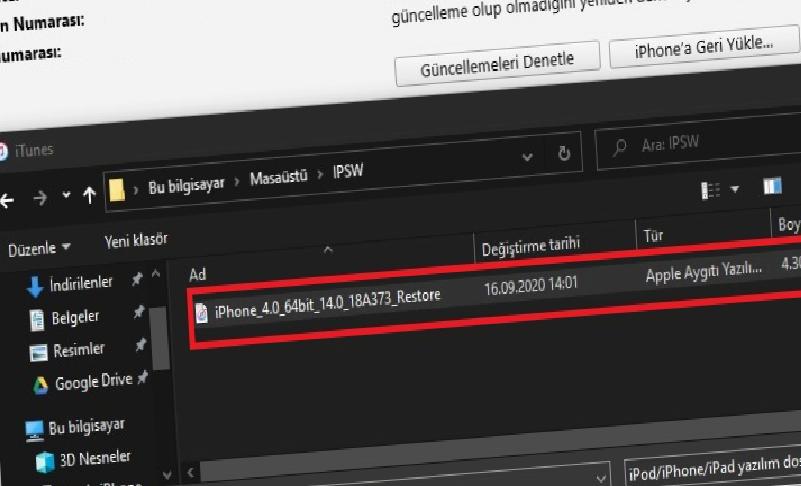Go up one folder level

89,194
